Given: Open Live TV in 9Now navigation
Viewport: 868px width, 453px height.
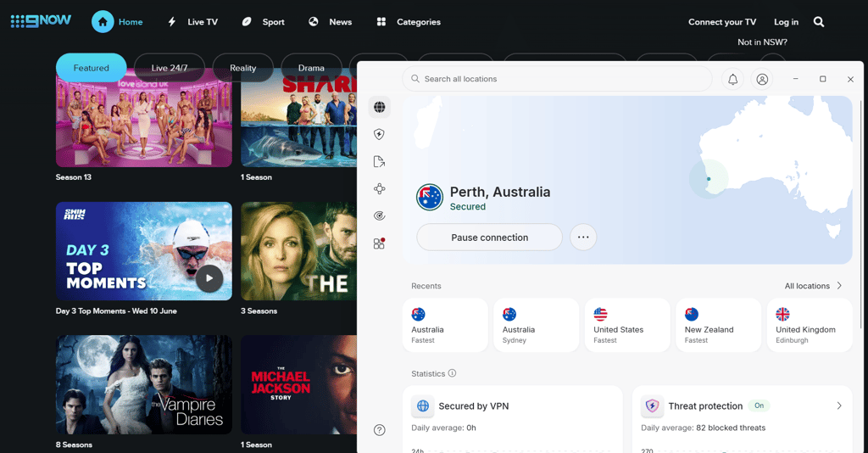Looking at the screenshot, I should click(192, 22).
